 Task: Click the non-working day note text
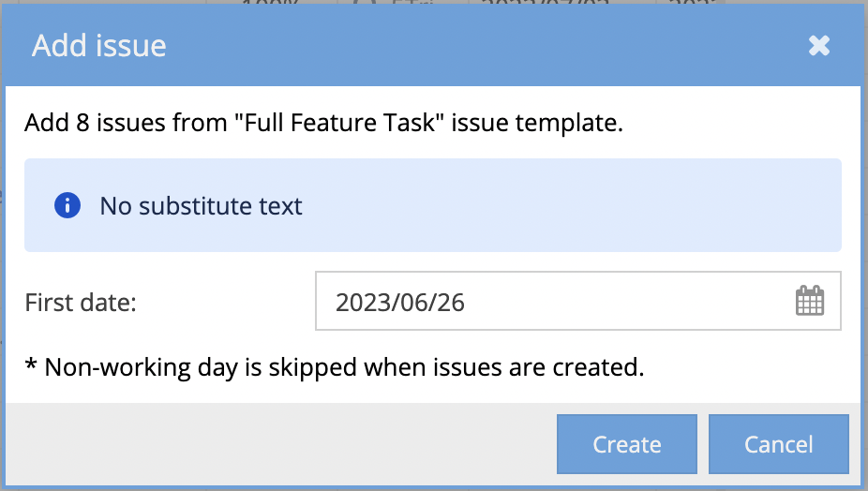pyautogui.click(x=343, y=367)
